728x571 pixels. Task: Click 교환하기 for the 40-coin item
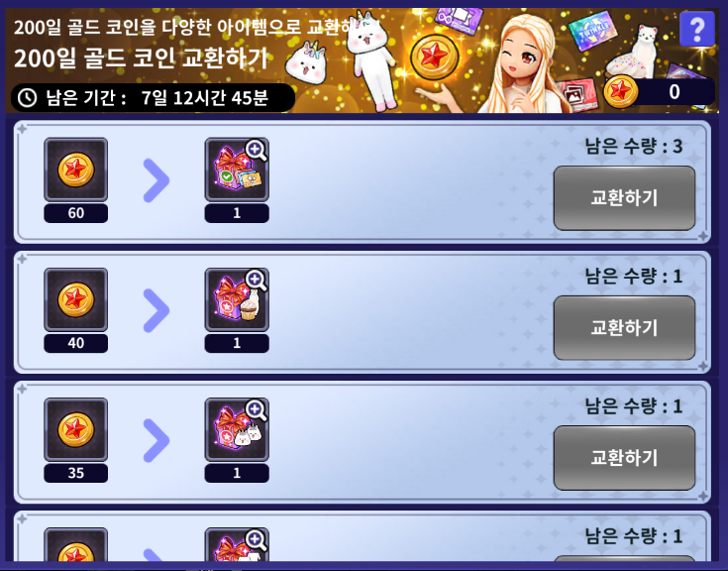(x=624, y=327)
